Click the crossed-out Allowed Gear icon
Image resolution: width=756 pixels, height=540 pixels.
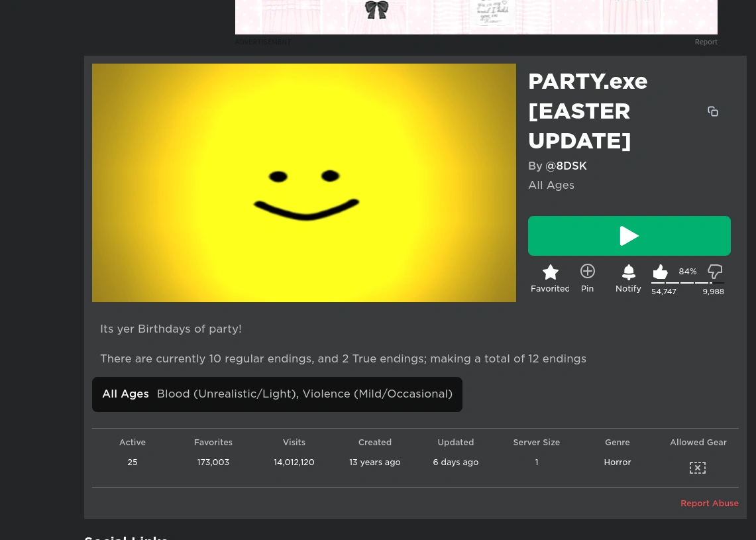pyautogui.click(x=697, y=467)
